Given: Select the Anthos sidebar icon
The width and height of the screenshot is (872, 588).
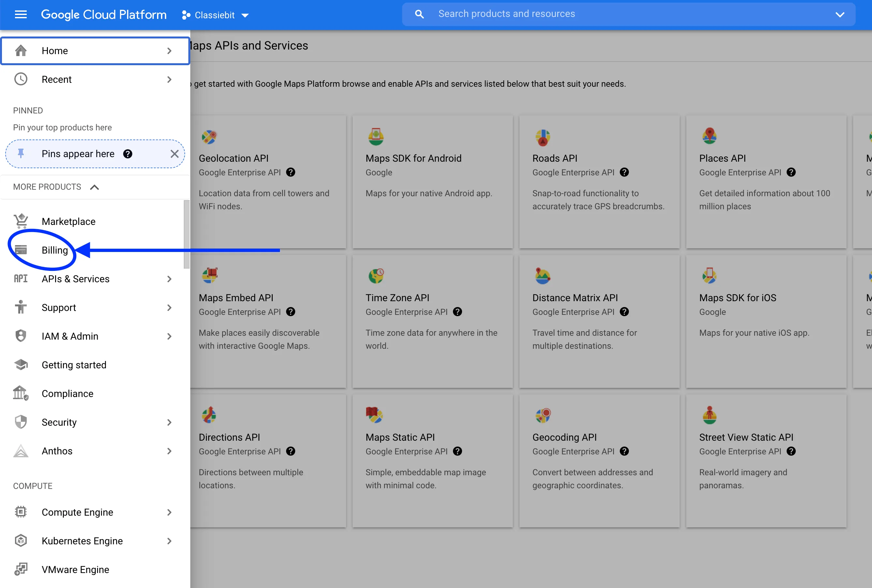Looking at the screenshot, I should (x=21, y=451).
